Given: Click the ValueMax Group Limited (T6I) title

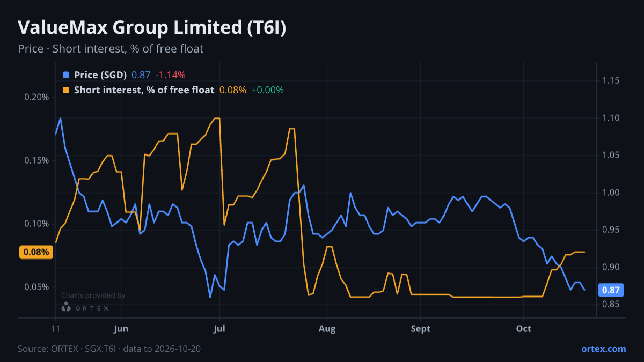Looking at the screenshot, I should point(152,28).
